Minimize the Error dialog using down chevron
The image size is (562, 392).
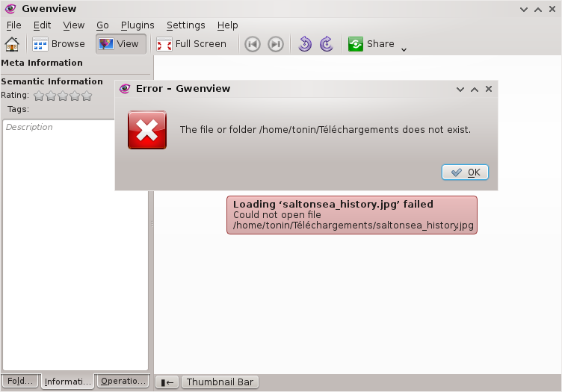click(x=460, y=89)
